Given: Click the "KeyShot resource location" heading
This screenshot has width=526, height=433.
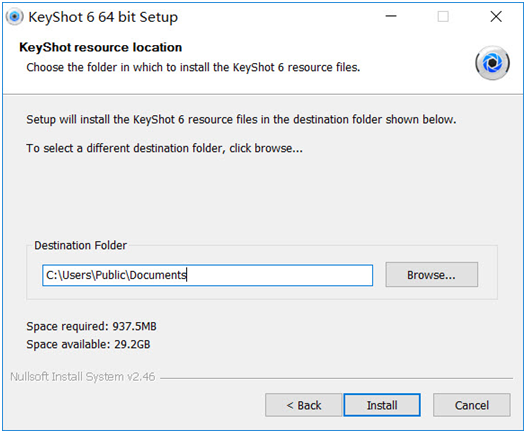Looking at the screenshot, I should click(101, 47).
